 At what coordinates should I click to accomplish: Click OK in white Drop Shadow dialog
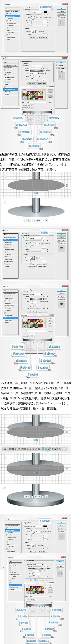point(62,235)
